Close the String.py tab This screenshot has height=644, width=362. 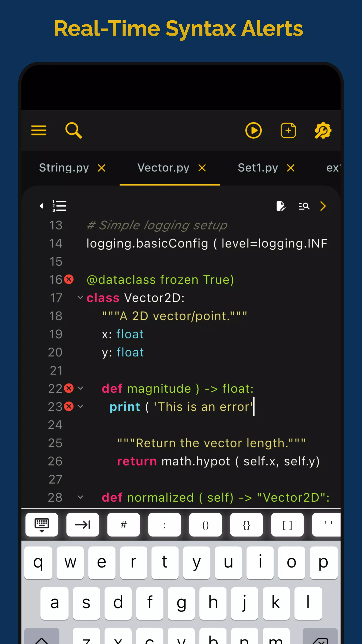101,168
